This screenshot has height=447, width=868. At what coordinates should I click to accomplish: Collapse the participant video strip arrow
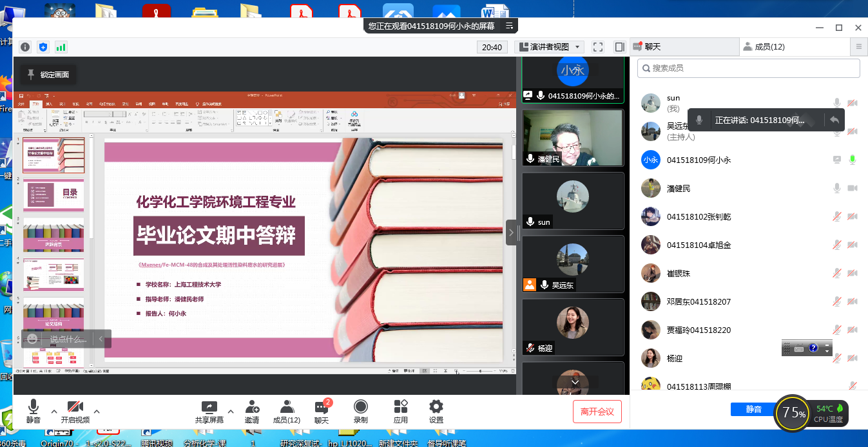point(511,233)
